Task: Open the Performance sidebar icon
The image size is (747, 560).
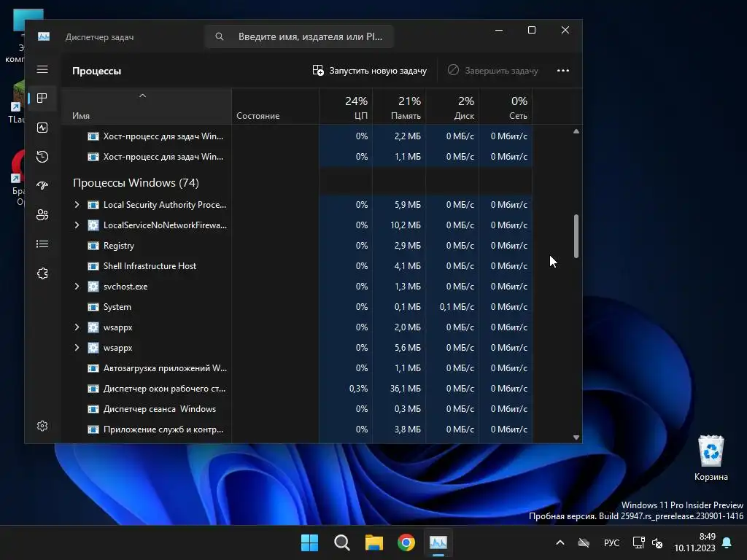Action: point(42,128)
